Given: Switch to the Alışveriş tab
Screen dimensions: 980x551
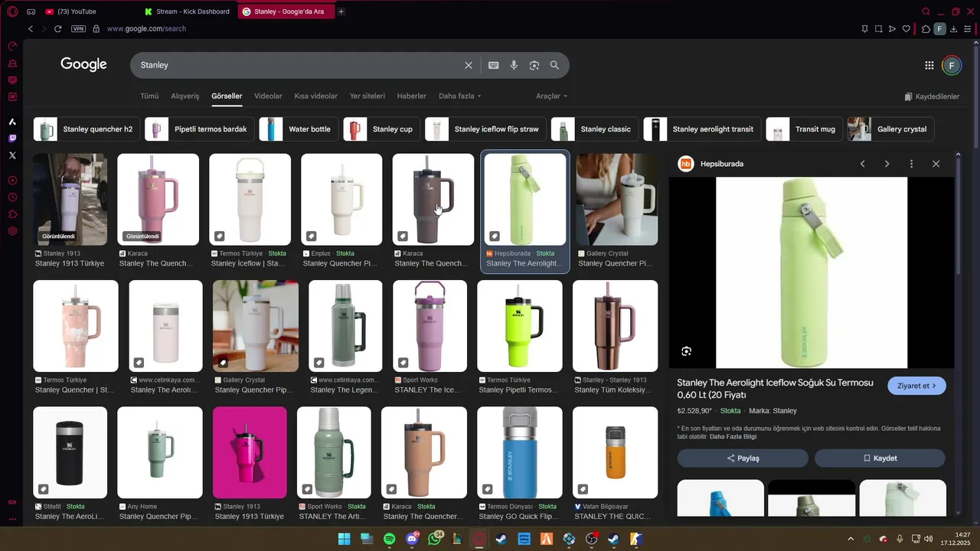Looking at the screenshot, I should tap(185, 96).
